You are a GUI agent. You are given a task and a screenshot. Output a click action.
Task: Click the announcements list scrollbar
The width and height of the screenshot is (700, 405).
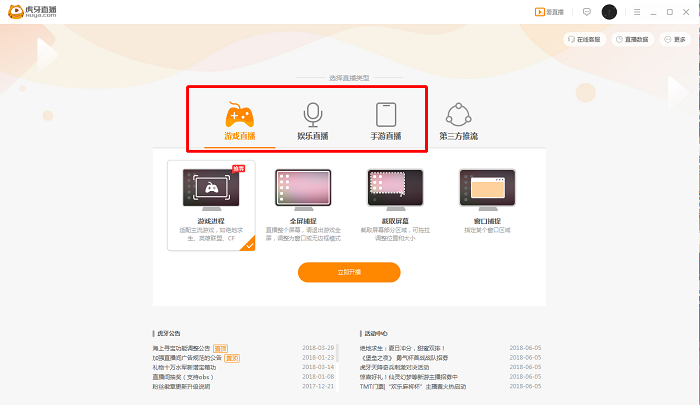click(338, 353)
